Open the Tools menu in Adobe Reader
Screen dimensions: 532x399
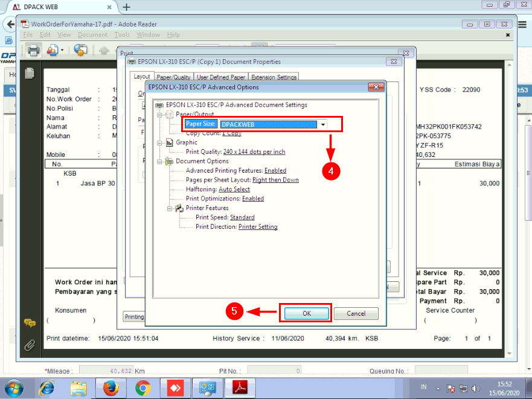click(x=122, y=34)
